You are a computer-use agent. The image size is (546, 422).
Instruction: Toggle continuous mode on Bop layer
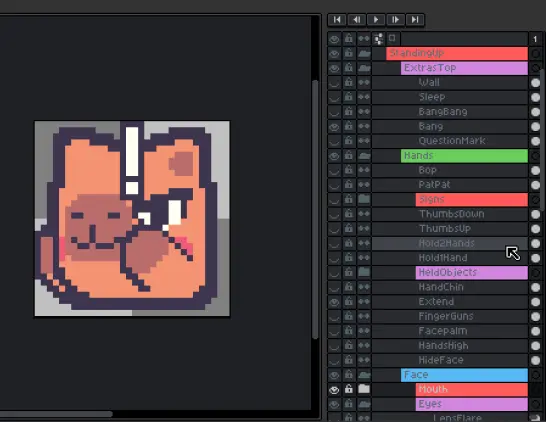[x=364, y=170]
